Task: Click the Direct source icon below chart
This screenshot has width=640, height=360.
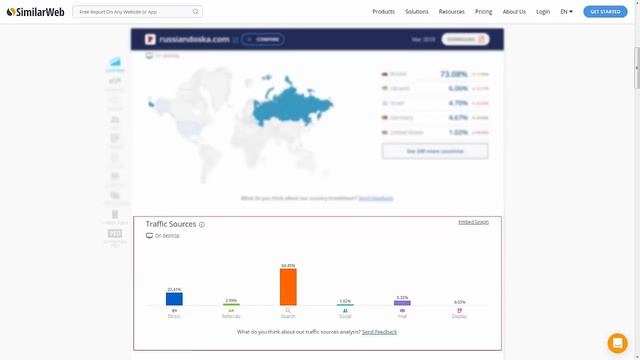Action: [x=174, y=311]
